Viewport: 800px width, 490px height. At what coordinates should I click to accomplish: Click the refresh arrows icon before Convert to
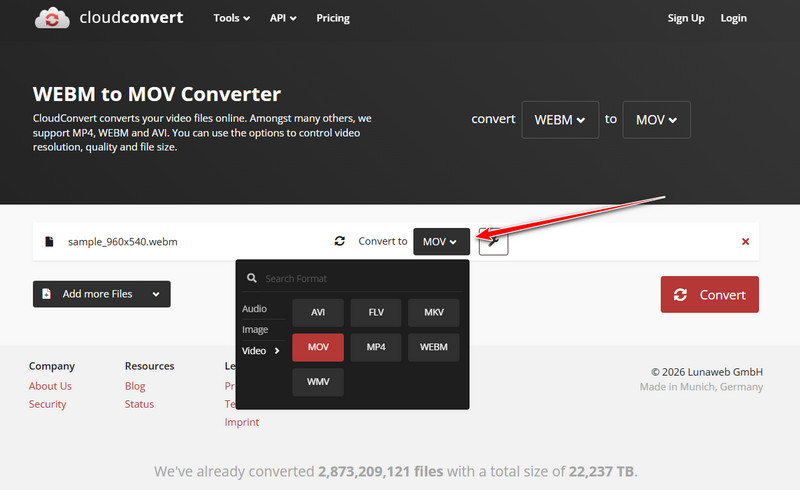pyautogui.click(x=340, y=241)
